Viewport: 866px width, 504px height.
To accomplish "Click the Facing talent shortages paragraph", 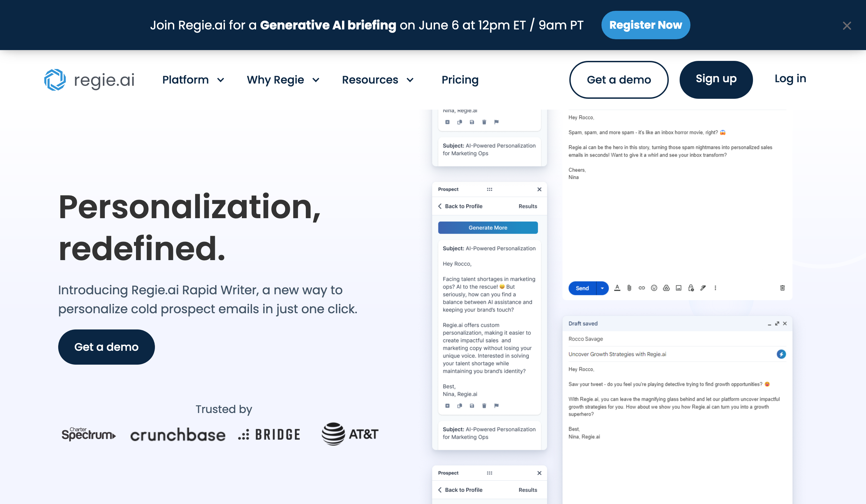I will 489,294.
